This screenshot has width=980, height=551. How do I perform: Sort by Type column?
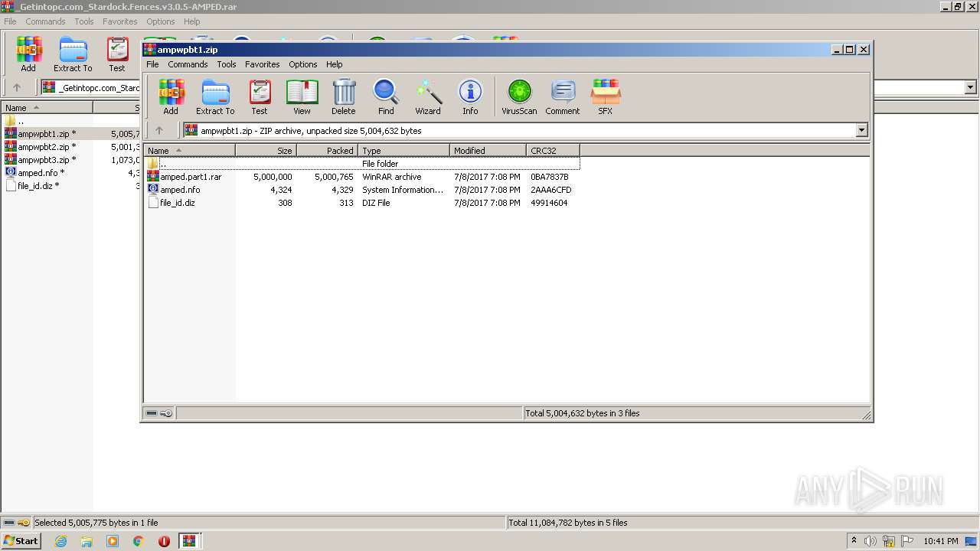pyautogui.click(x=404, y=151)
